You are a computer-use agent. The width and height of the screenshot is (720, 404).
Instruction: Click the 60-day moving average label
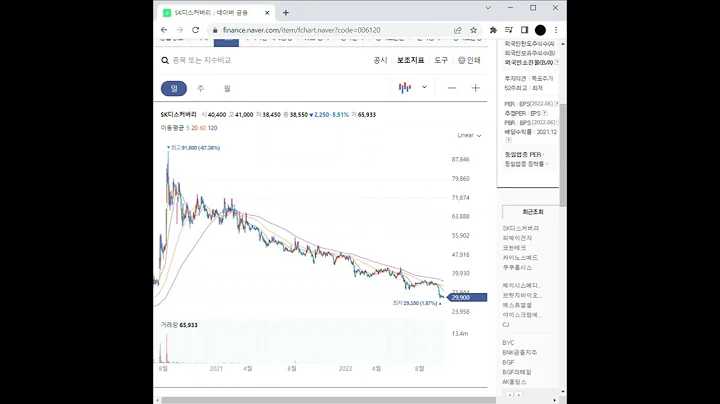tap(202, 128)
